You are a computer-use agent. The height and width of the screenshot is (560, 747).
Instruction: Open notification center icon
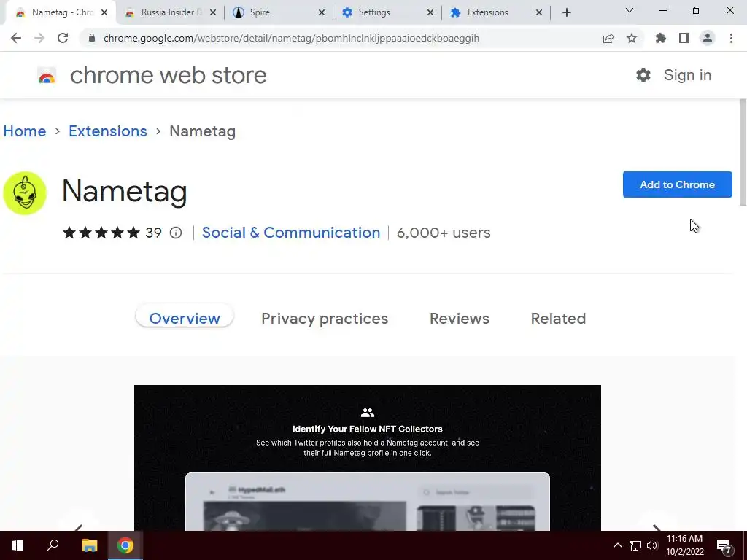coord(724,546)
